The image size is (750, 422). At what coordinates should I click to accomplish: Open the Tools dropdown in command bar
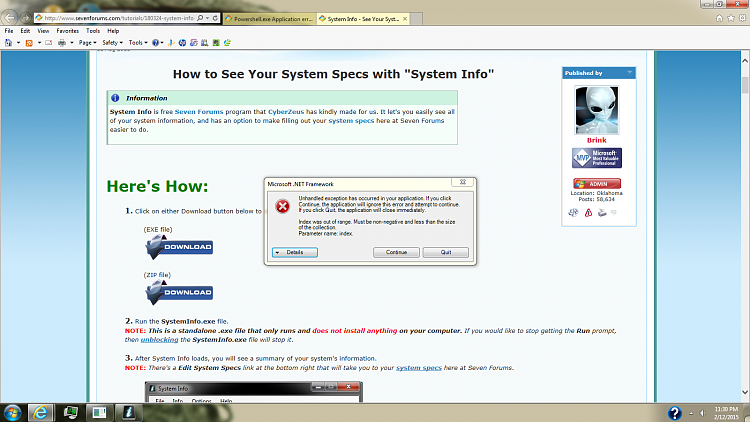(138, 43)
